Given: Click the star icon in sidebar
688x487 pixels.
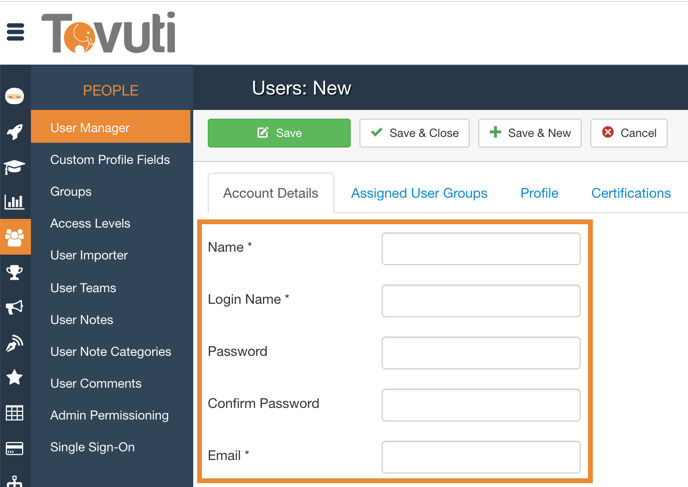Looking at the screenshot, I should (x=15, y=378).
